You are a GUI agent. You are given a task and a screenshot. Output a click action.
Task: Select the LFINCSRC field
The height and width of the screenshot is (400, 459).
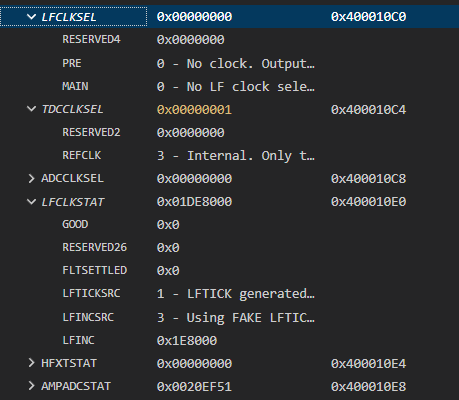point(88,317)
